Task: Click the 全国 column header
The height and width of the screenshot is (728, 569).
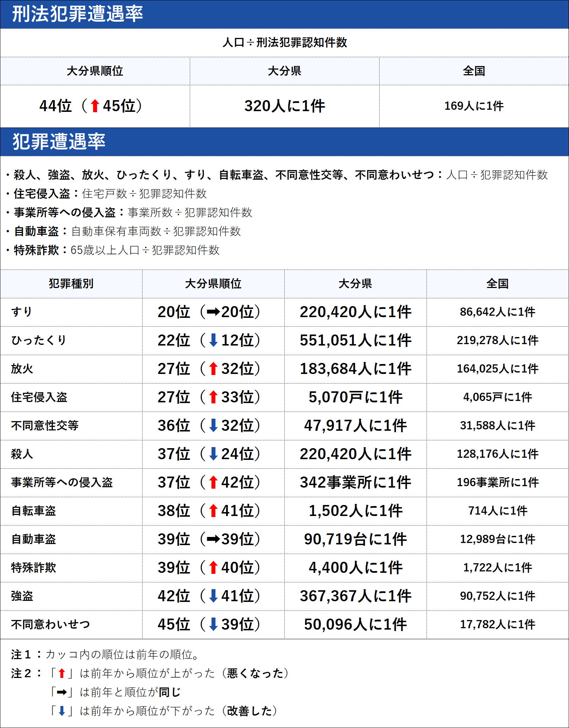Action: coord(474,71)
